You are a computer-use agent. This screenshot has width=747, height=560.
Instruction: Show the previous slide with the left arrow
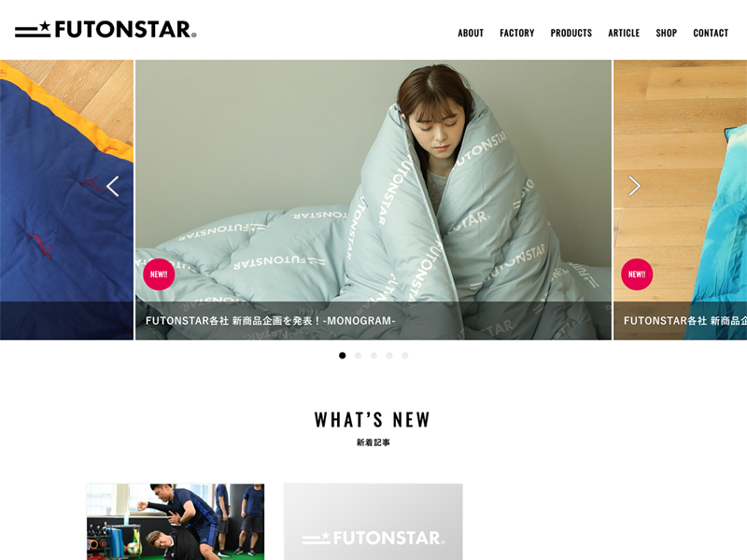click(112, 186)
